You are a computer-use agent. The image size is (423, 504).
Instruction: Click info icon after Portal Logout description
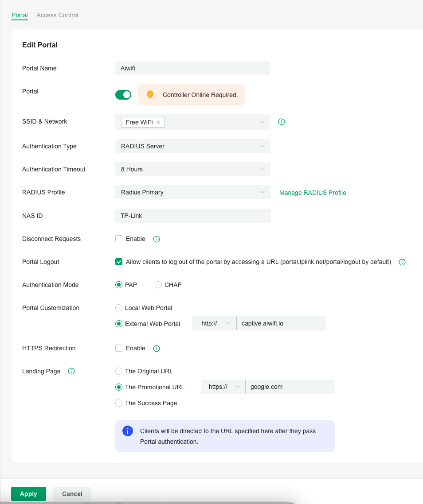pos(402,262)
